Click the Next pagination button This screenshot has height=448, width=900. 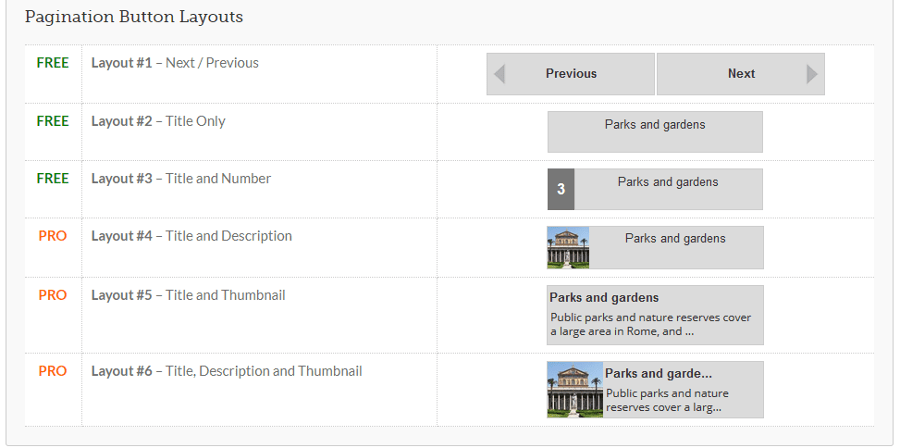740,74
